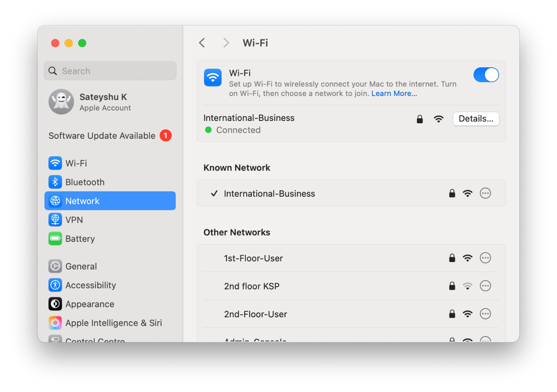Viewport: 557px width, 392px height.
Task: Follow the Learn More link
Action: (x=394, y=94)
